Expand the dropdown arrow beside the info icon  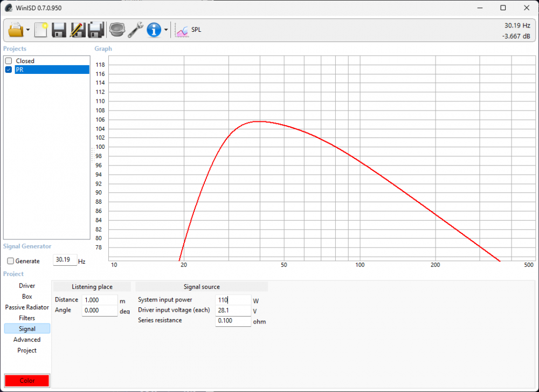click(x=166, y=30)
